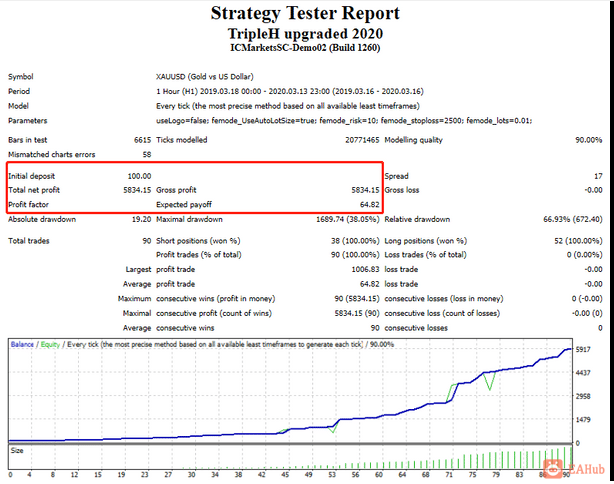
Task: Select largest profit trade value "1006.83"
Action: tap(365, 269)
